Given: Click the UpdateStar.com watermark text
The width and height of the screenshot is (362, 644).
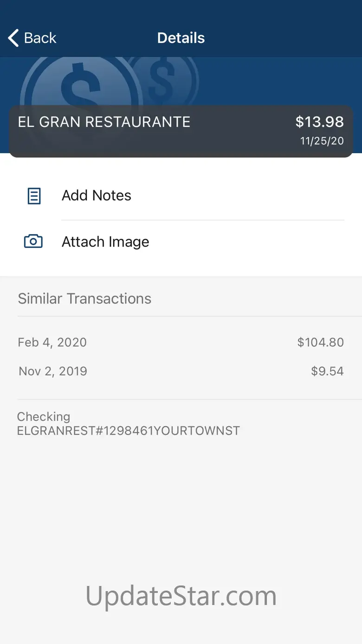Looking at the screenshot, I should (x=181, y=596).
